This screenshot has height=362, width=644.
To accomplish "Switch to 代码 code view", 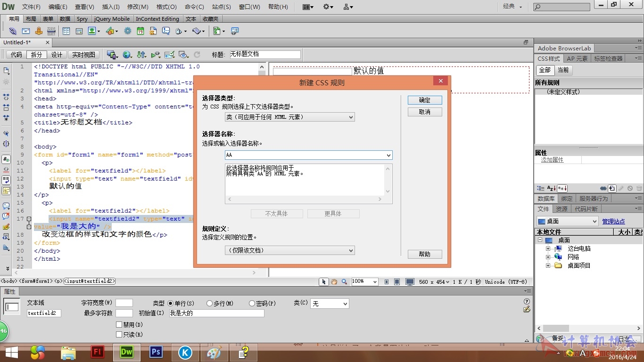I will point(17,55).
